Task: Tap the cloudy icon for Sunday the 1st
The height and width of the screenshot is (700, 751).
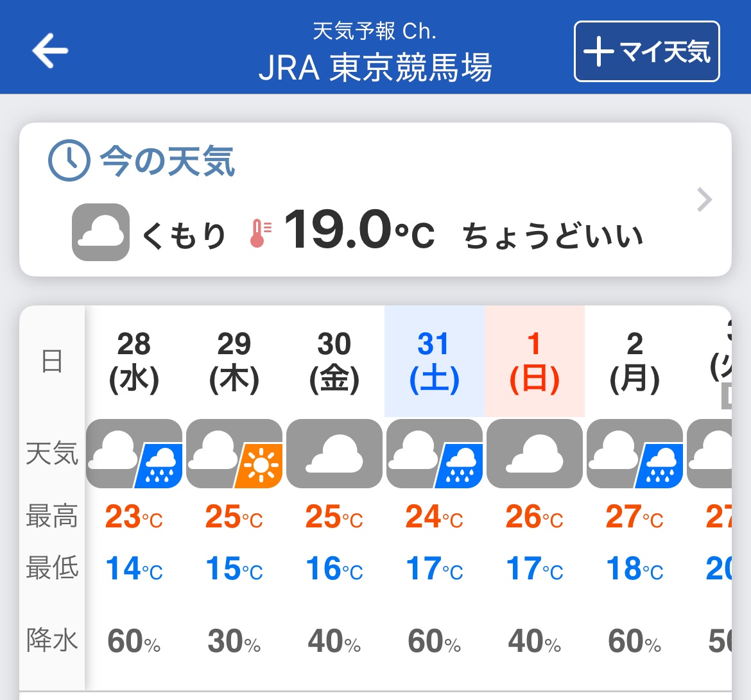Action: click(535, 454)
